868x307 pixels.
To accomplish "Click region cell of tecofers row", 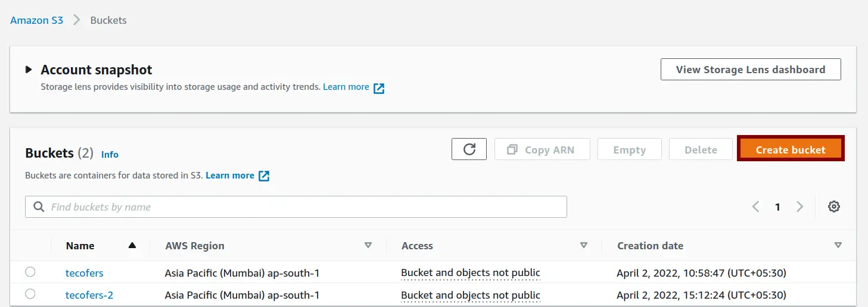I will 242,273.
